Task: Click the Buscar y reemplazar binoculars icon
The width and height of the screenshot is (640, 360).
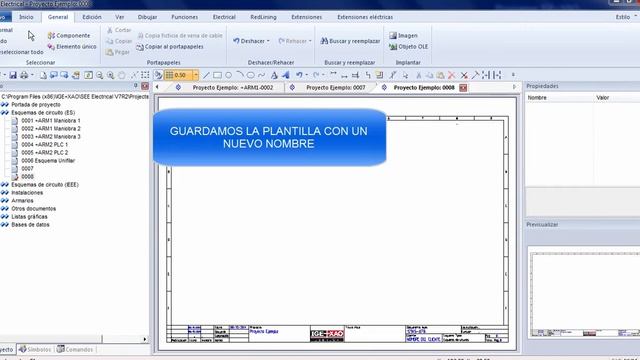Action: pos(324,41)
